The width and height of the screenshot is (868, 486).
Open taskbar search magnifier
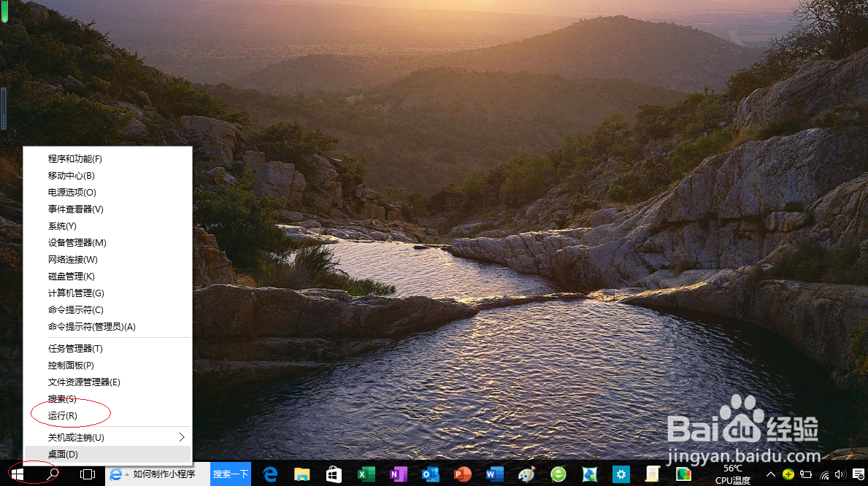click(x=52, y=474)
